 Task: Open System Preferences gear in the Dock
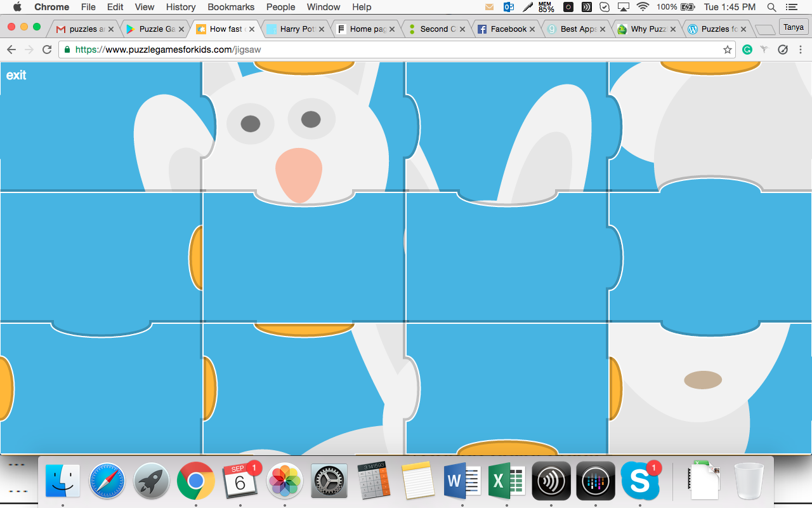pos(329,481)
